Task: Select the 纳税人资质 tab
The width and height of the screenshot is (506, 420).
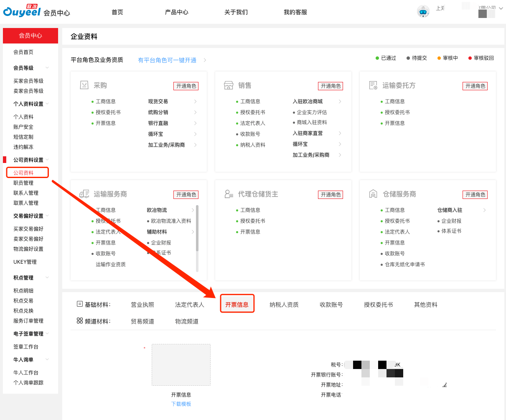Action: click(x=284, y=305)
